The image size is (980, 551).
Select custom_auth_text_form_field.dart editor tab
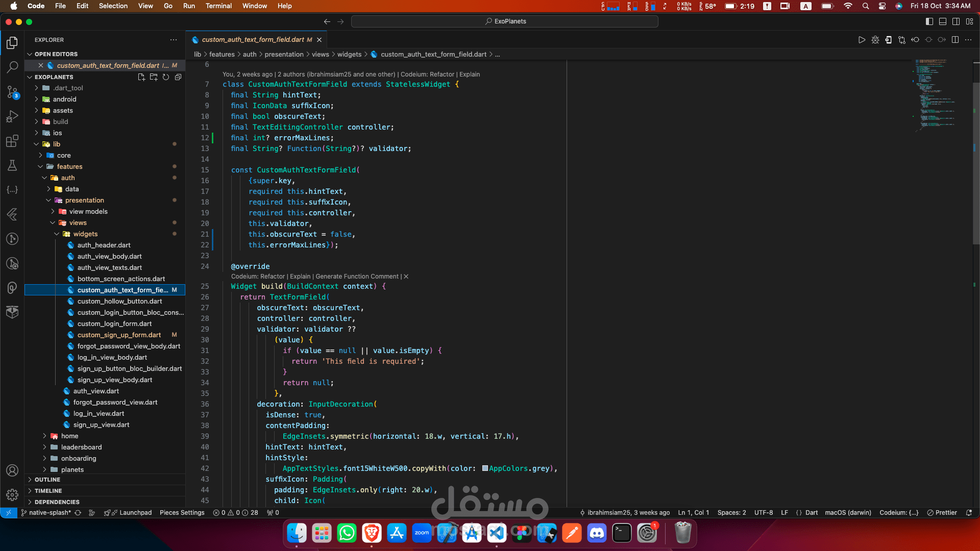(253, 40)
